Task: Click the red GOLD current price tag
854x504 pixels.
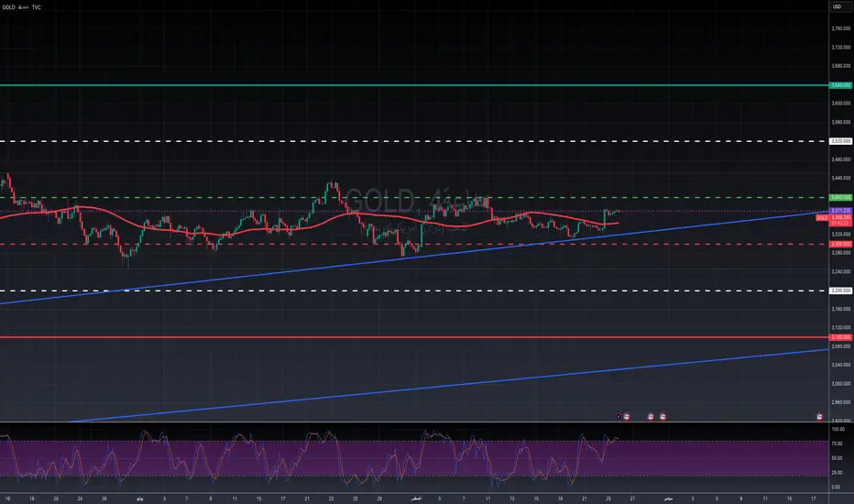Action: click(x=822, y=218)
